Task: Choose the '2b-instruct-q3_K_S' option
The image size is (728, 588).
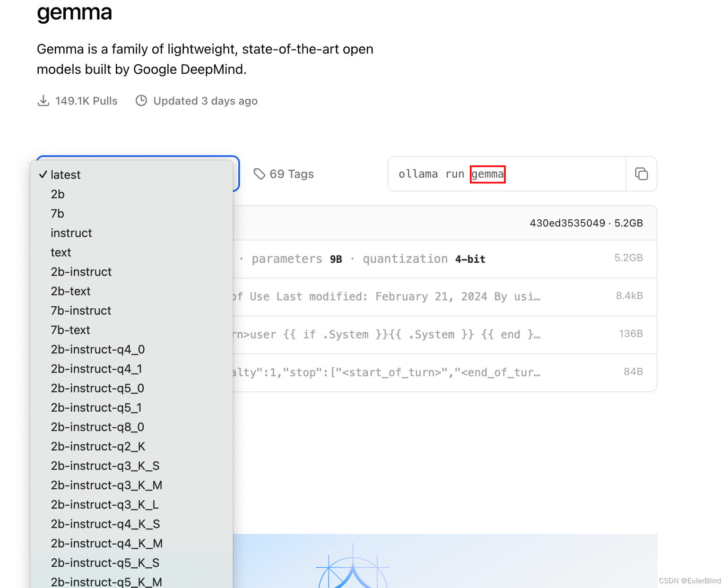Action: [131, 465]
